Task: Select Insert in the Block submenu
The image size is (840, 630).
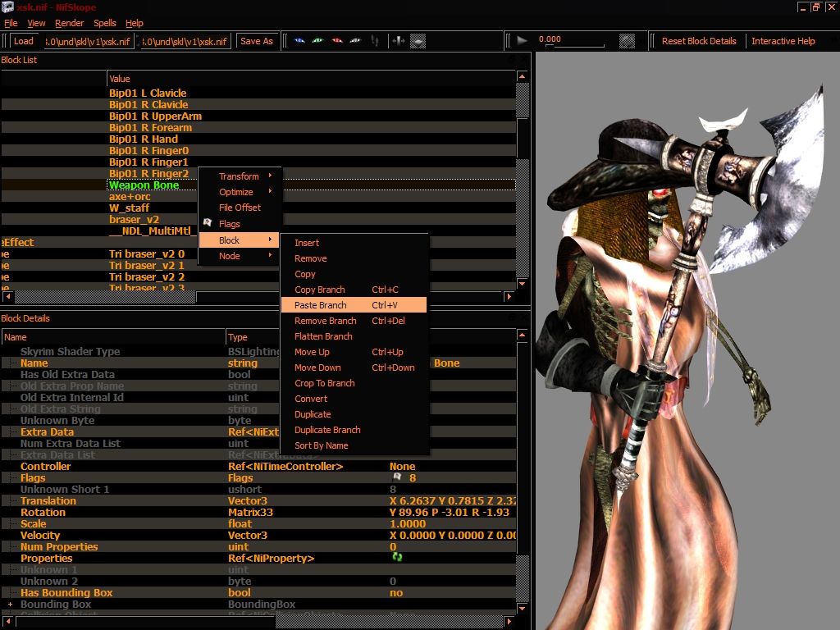Action: tap(354, 243)
